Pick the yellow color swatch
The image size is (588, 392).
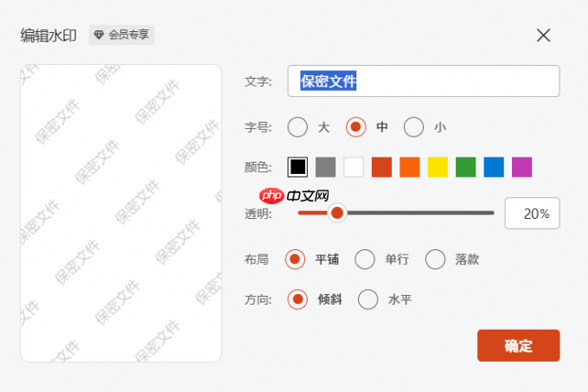[x=438, y=167]
